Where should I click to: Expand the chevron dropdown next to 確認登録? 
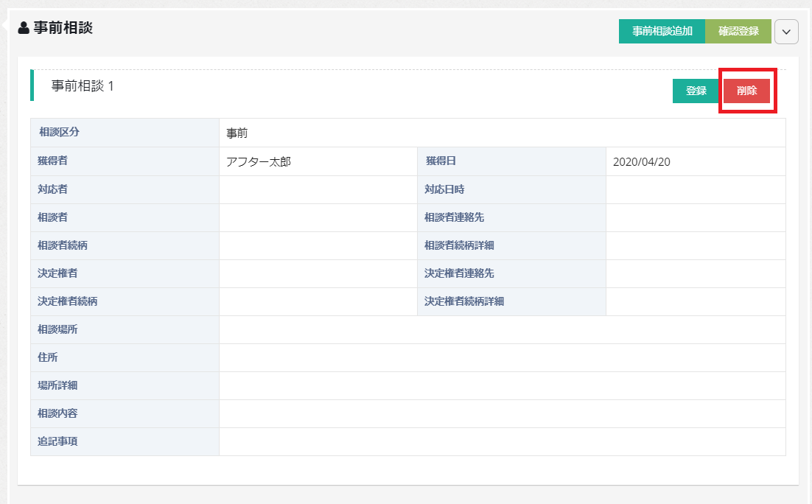tap(786, 32)
